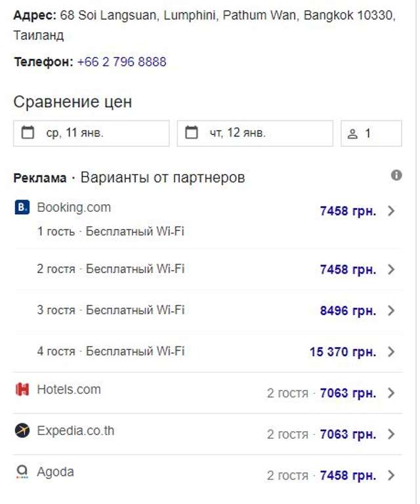Click the Agoda logo icon

pos(22,472)
